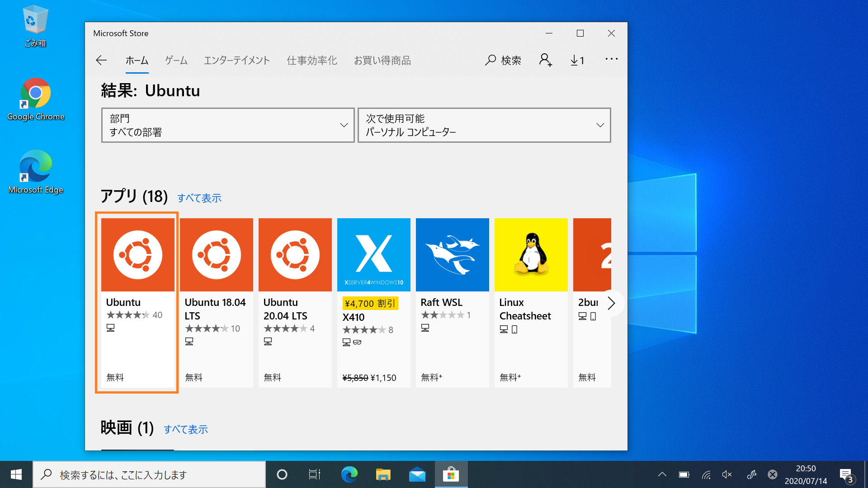868x488 pixels.
Task: Open the three-dots more menu
Action: [x=611, y=59]
